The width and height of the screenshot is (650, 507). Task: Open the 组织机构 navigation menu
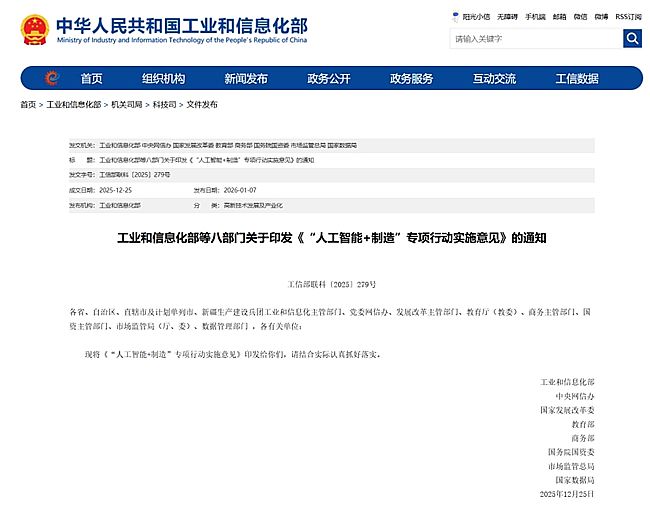point(163,78)
